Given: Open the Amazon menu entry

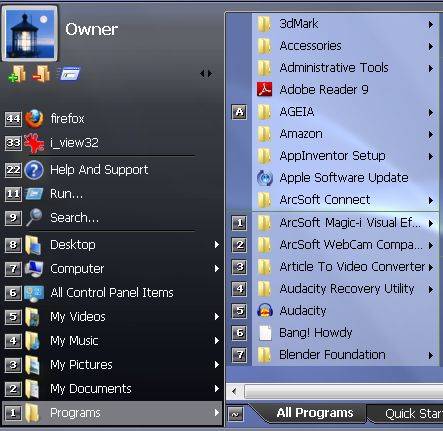Looking at the screenshot, I should tap(345, 134).
